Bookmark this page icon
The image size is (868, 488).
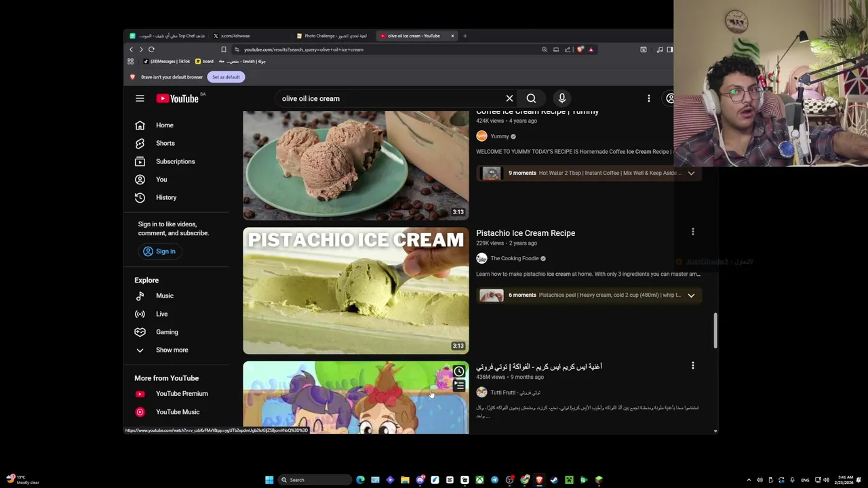[223, 49]
